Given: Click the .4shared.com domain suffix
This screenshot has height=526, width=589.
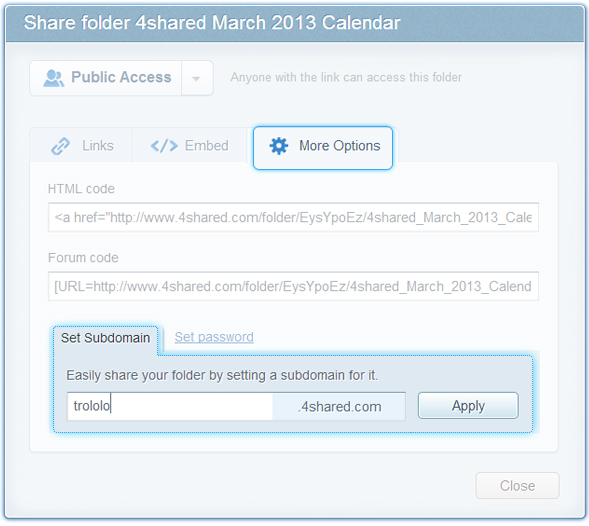Looking at the screenshot, I should tap(340, 407).
